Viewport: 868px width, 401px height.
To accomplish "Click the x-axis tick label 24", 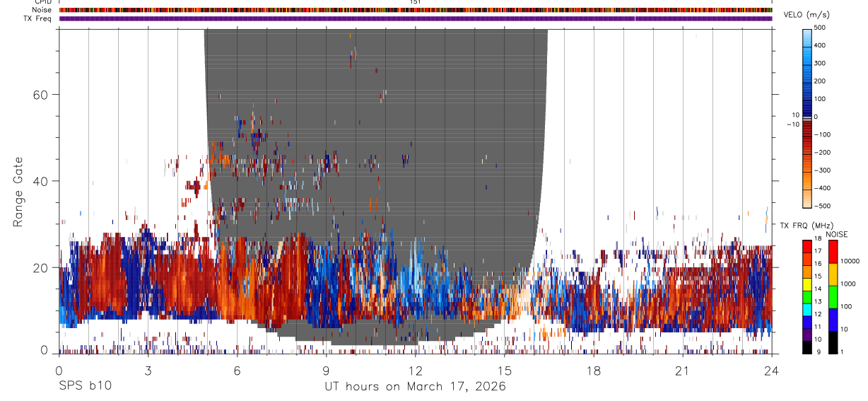I will pyautogui.click(x=771, y=371).
